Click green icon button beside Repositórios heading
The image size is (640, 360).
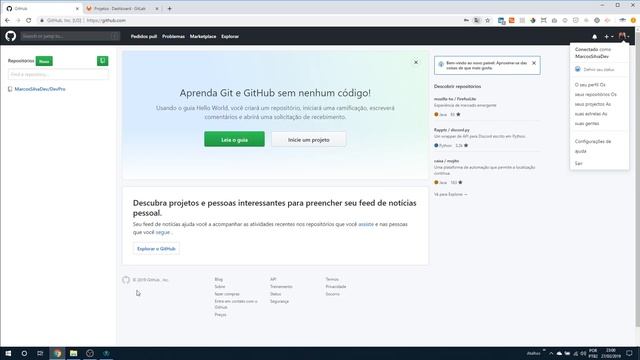click(102, 61)
